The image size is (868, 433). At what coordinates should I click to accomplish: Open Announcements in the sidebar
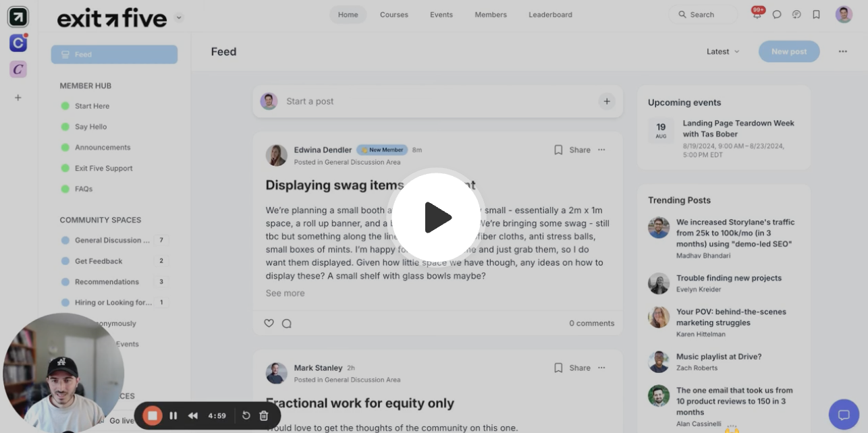click(x=103, y=147)
